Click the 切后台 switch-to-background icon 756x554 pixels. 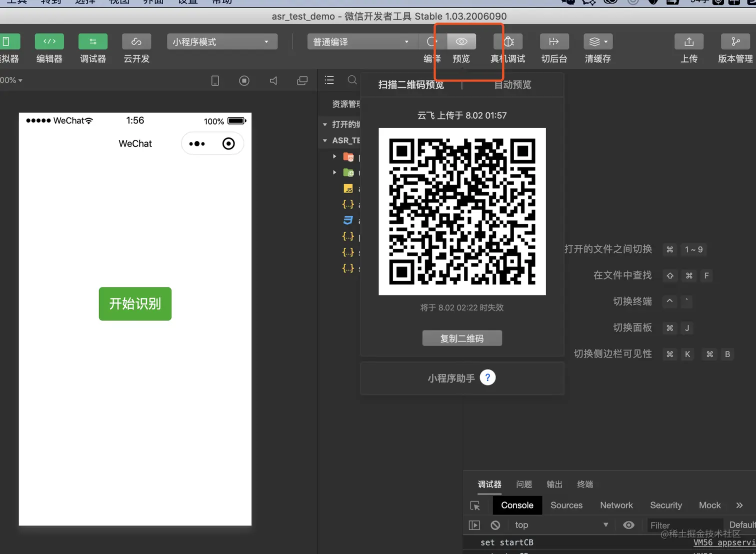[x=554, y=41]
